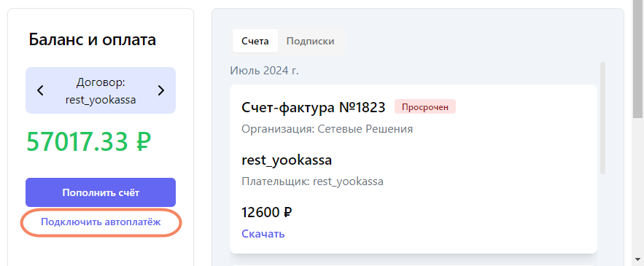Viewport: 644px width, 266px height.
Task: Click the Плательщик: rest_yookassa line
Action: 312,181
